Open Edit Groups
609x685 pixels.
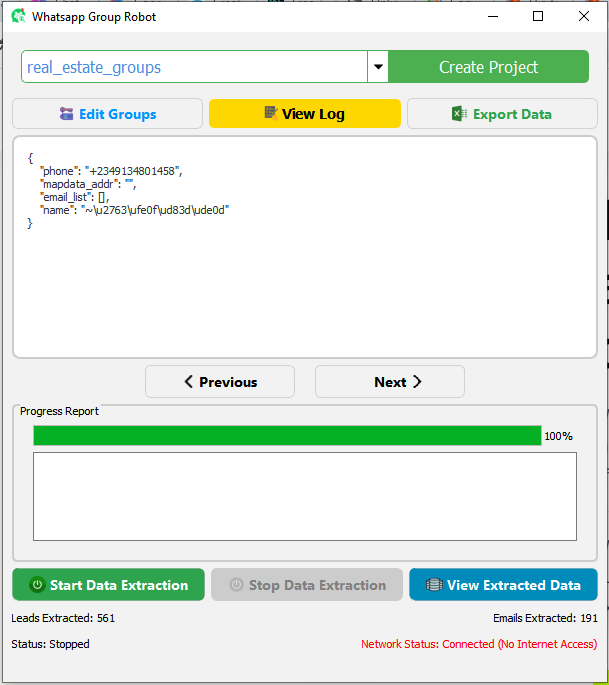(x=107, y=114)
